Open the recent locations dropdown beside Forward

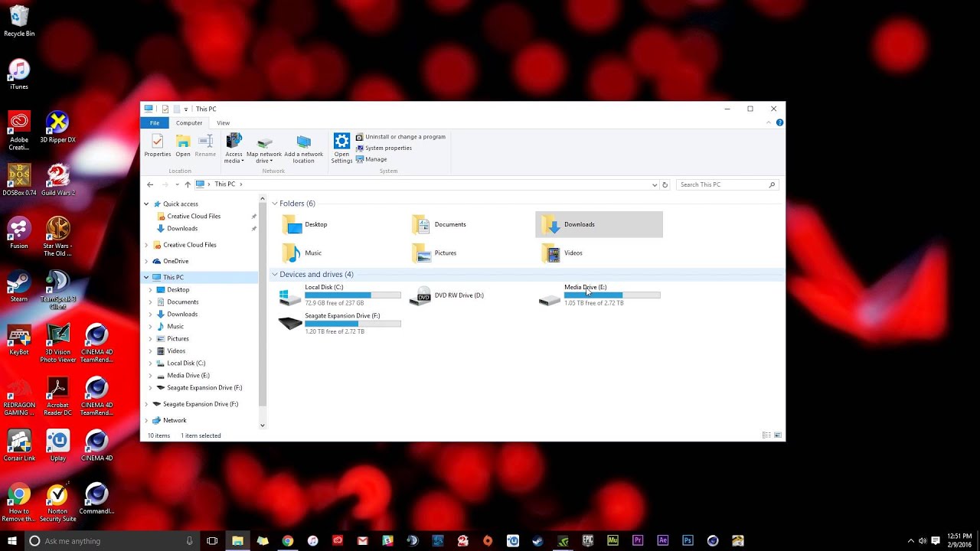click(177, 184)
